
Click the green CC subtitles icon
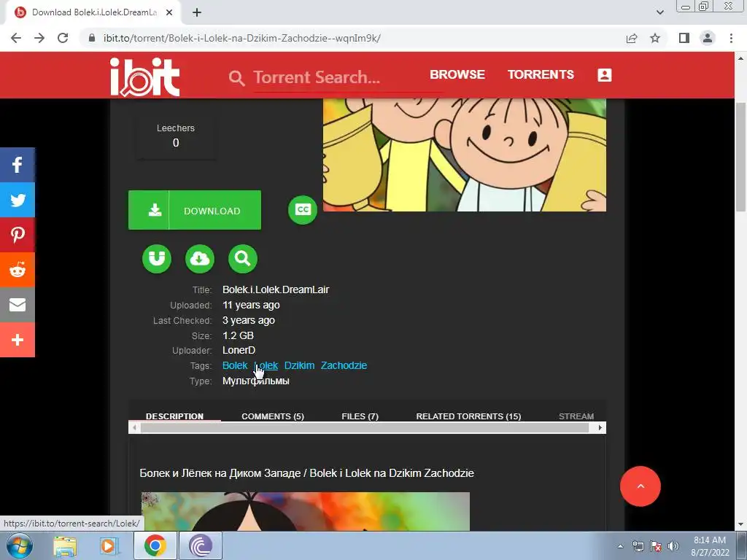[303, 210]
